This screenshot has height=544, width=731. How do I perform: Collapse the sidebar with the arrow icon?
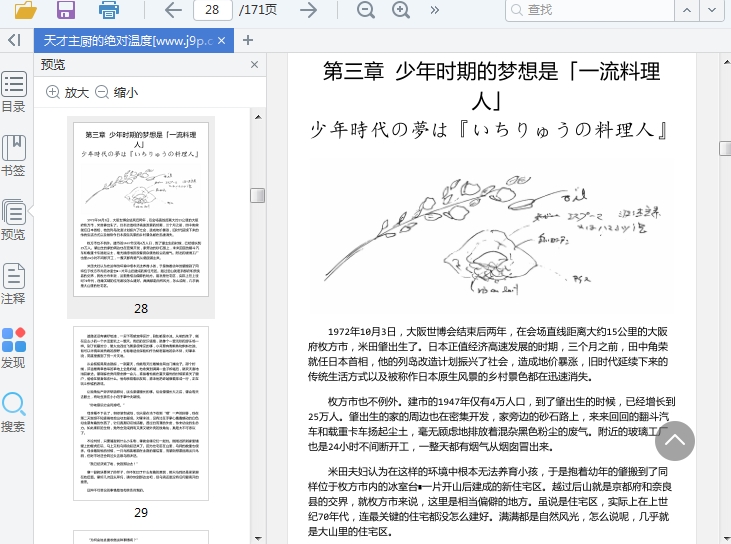[x=14, y=41]
